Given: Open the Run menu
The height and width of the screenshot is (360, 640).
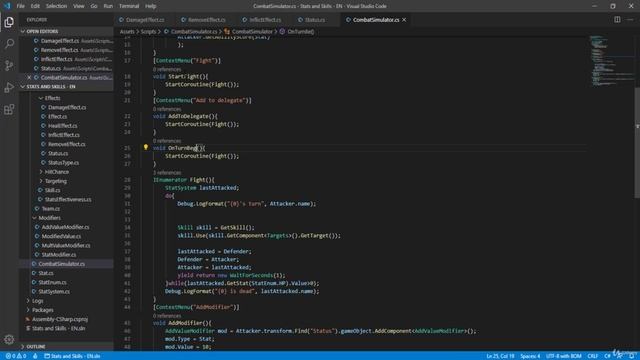Looking at the screenshot, I should point(108,6).
